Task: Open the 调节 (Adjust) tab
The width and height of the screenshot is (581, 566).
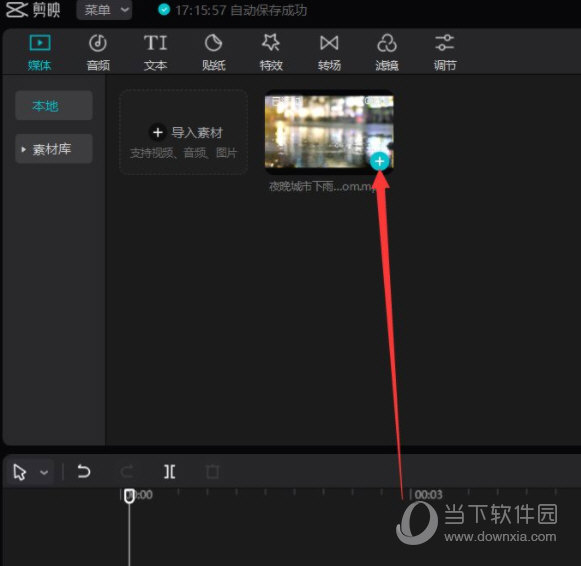Action: (445, 53)
